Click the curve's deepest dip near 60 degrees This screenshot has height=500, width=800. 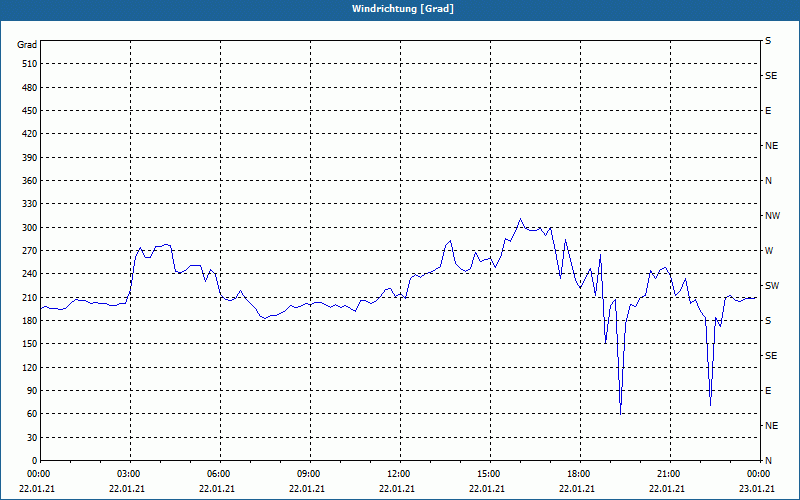tap(620, 414)
